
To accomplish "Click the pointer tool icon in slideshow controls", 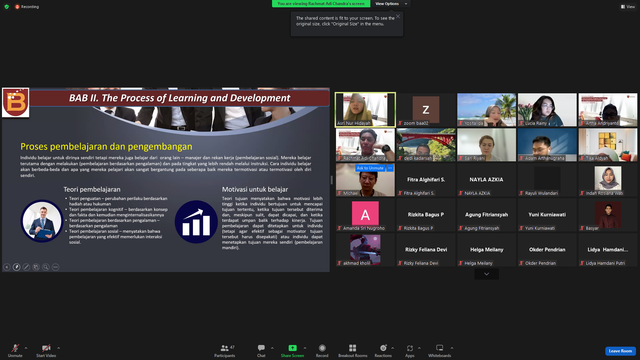I will click(x=17, y=267).
